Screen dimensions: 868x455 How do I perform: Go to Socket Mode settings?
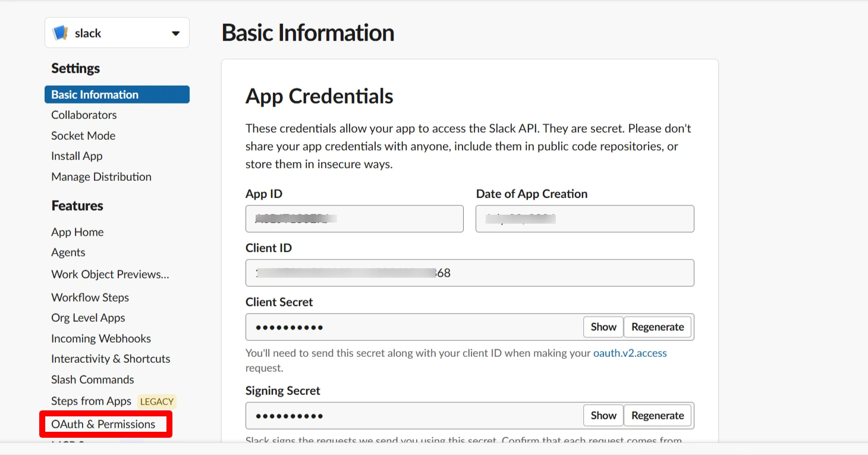point(83,136)
